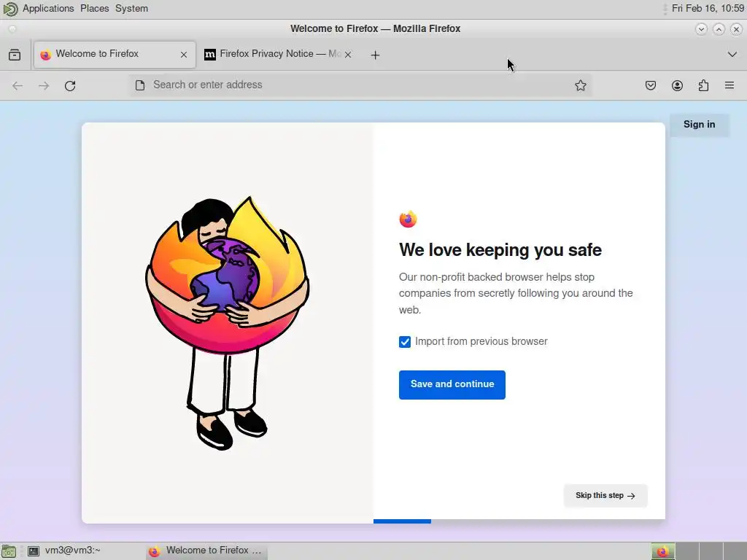
Task: Click the distro logo in the top panel
Action: 10,9
